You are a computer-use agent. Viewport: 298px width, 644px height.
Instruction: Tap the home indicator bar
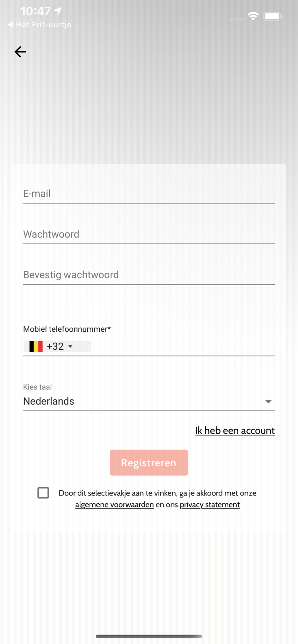pyautogui.click(x=149, y=636)
